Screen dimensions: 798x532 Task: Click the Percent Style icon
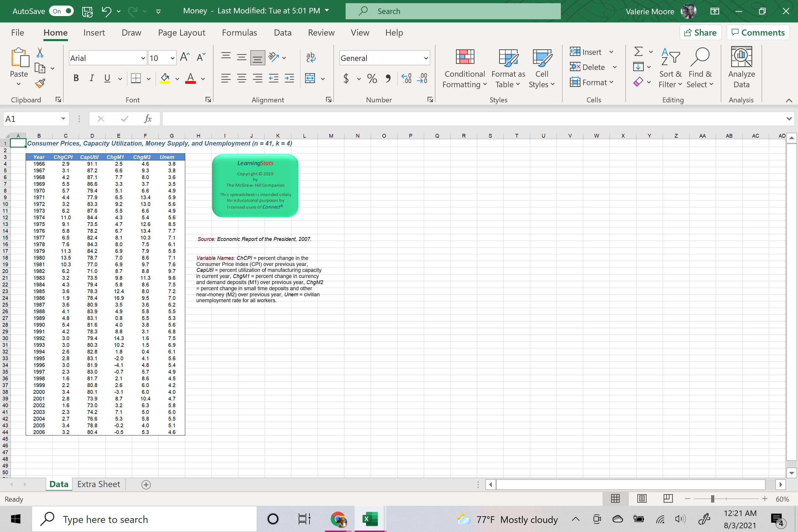click(x=372, y=79)
